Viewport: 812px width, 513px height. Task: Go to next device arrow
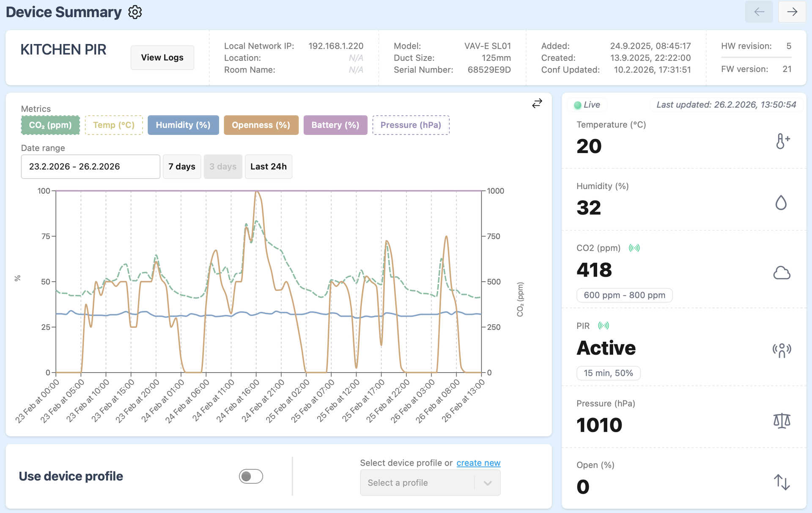coord(792,12)
